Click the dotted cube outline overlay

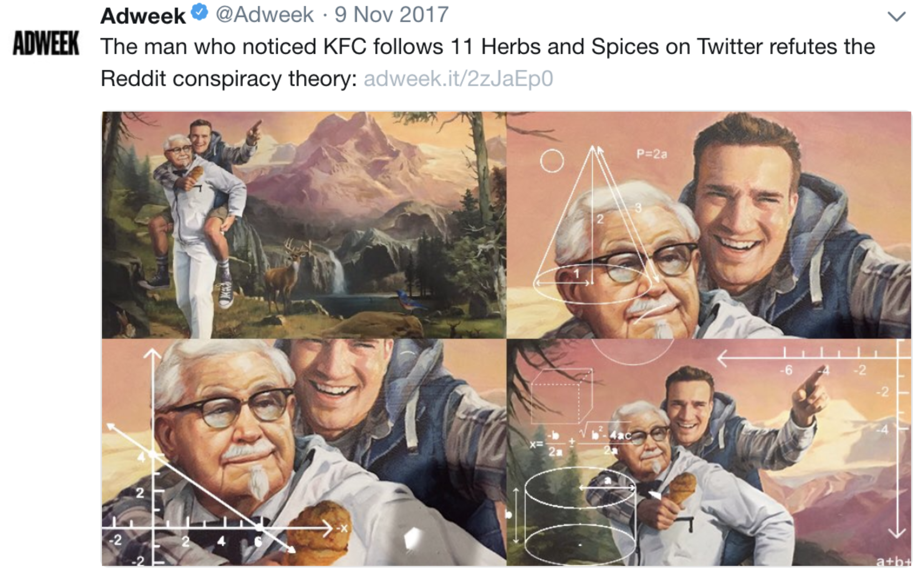point(562,396)
